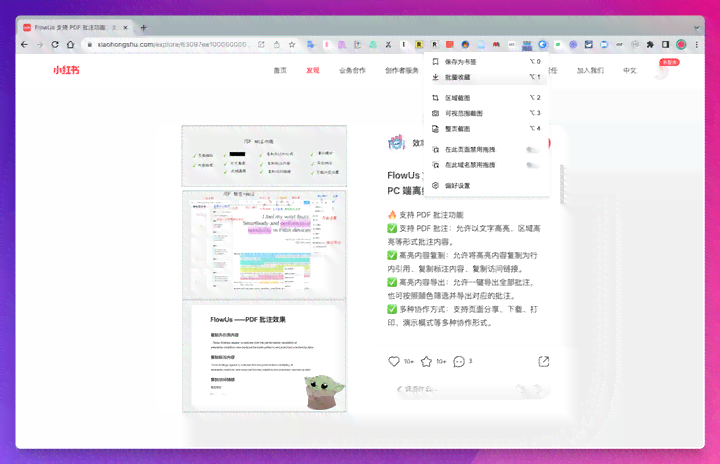Close the FlowUs browser tab
The width and height of the screenshot is (720, 464).
[x=125, y=28]
